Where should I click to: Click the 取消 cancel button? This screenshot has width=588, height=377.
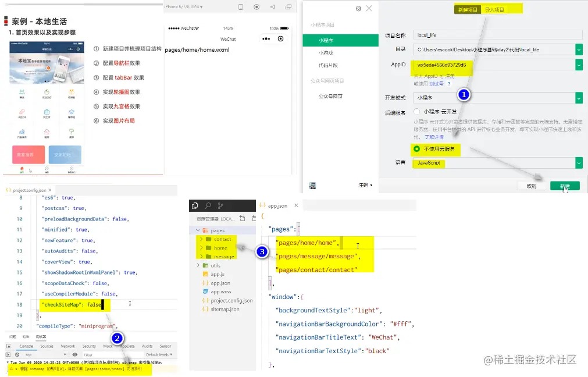(x=532, y=186)
